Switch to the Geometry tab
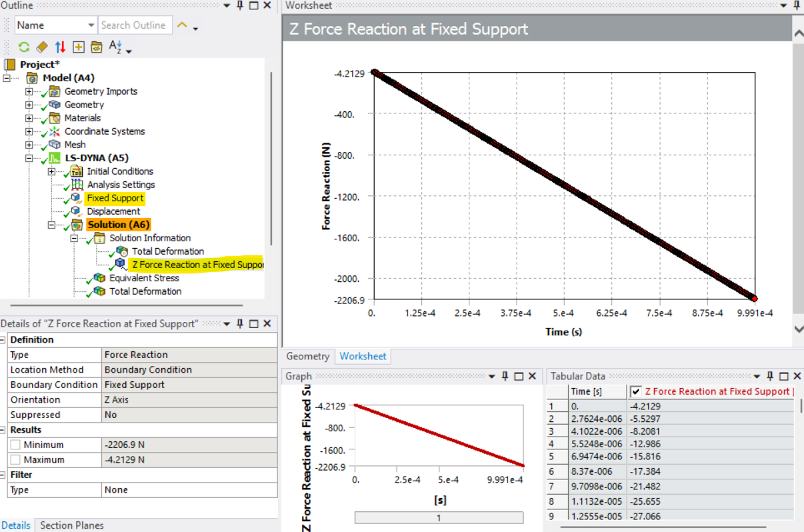 [x=308, y=356]
